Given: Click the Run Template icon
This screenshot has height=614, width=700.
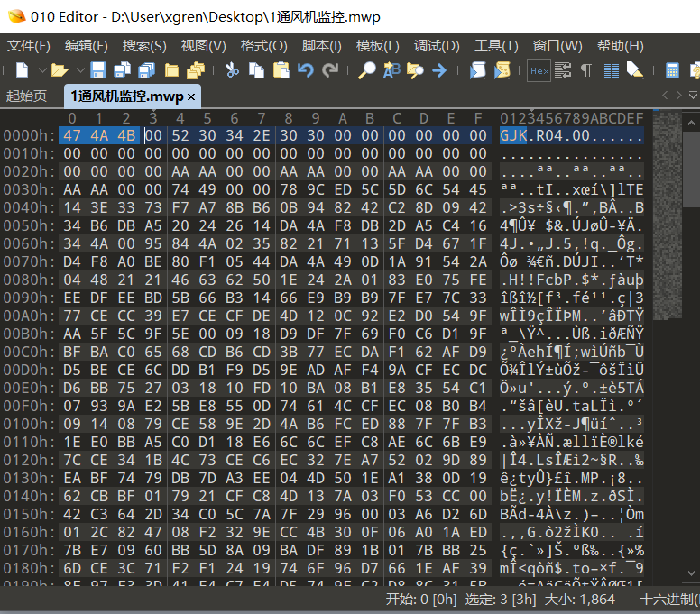Looking at the screenshot, I should coord(502,70).
